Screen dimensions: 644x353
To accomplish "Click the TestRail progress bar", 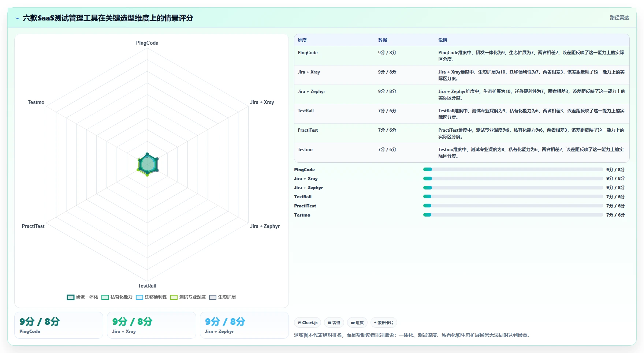I will click(x=513, y=196).
